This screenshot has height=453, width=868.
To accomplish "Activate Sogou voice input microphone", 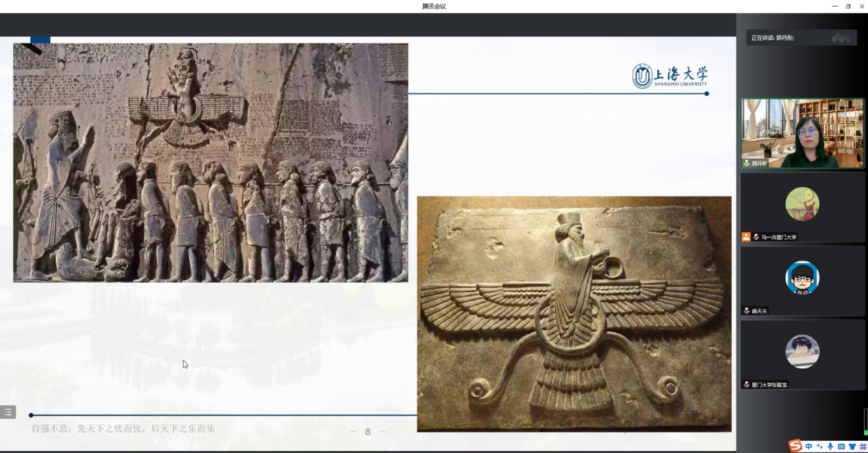I will [x=830, y=447].
